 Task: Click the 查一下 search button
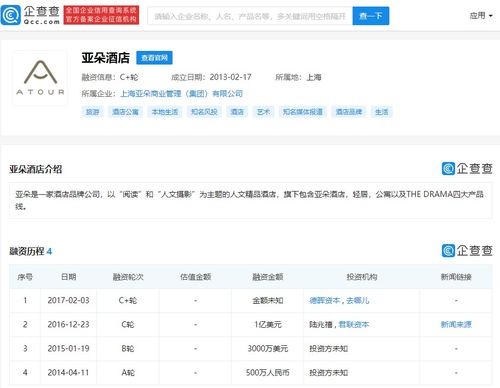(371, 16)
